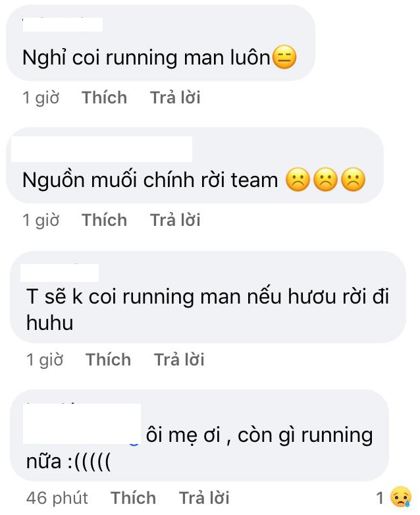Image resolution: width=420 pixels, height=515 pixels.
Task: Reply to 'Nghỉ coi running man luôn' comment
Action: (x=175, y=97)
